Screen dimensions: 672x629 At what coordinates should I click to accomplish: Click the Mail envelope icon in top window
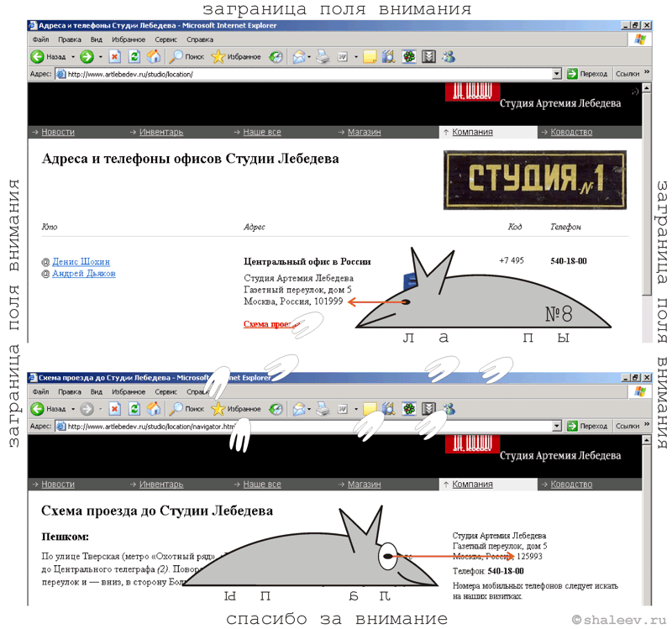click(x=299, y=56)
